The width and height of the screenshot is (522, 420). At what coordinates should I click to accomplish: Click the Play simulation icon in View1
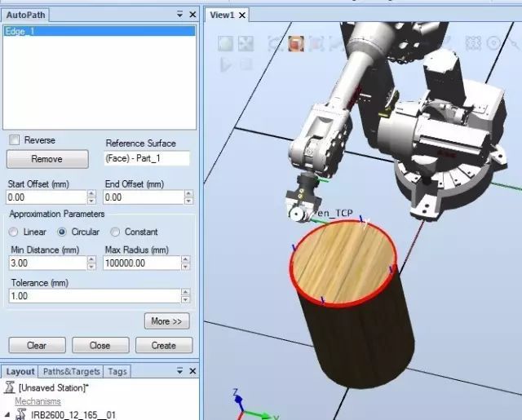(226, 64)
